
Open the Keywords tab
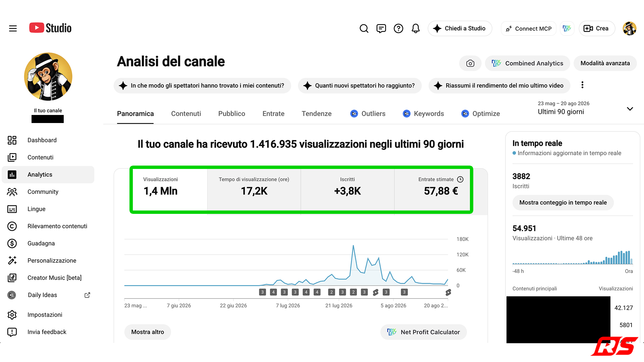pyautogui.click(x=423, y=114)
